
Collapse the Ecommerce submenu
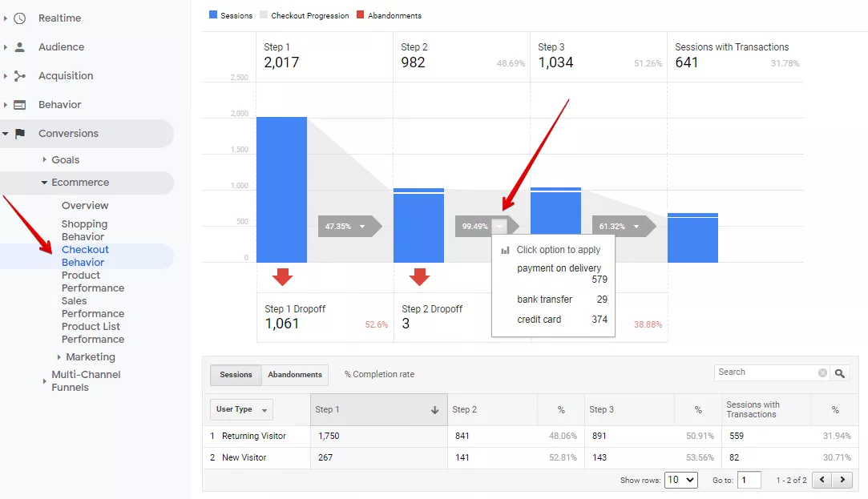click(x=44, y=182)
